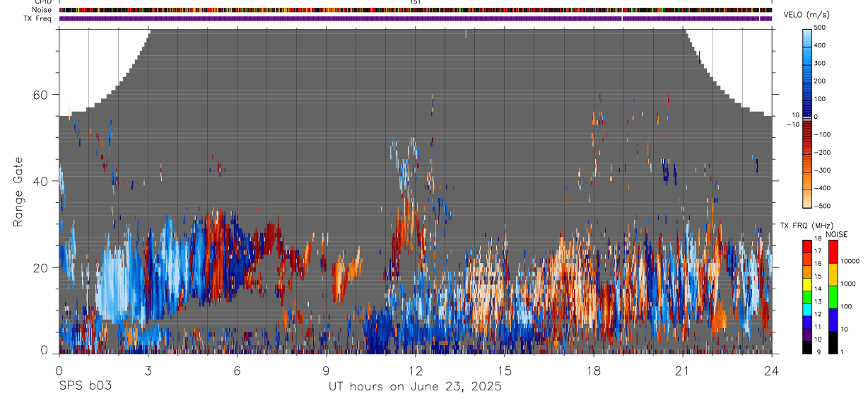Viewport: 868px width, 401px height.
Task: Click the NOISE legend title
Action: (837, 235)
